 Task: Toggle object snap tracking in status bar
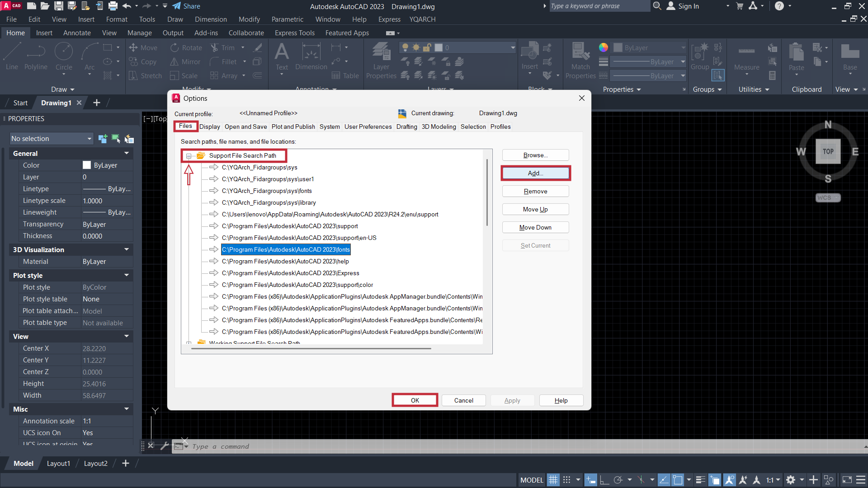[664, 480]
